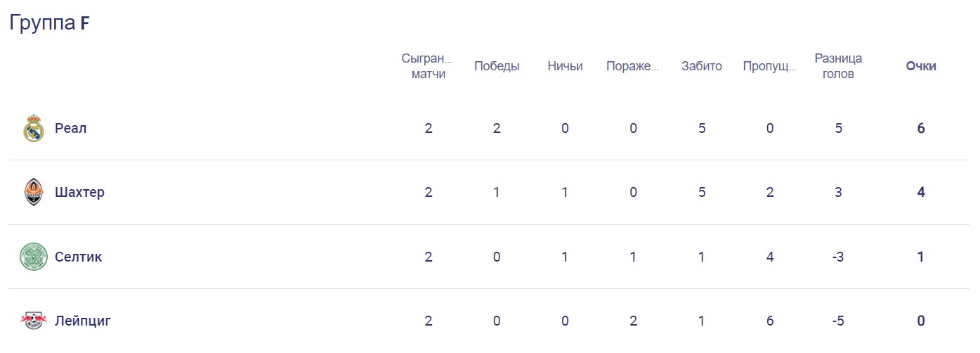
Task: Click the Разница голов column header
Action: point(838,66)
